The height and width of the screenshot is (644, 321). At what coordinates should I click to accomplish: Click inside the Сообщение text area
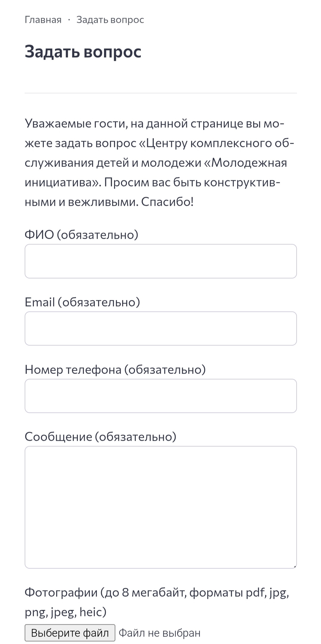(160, 507)
